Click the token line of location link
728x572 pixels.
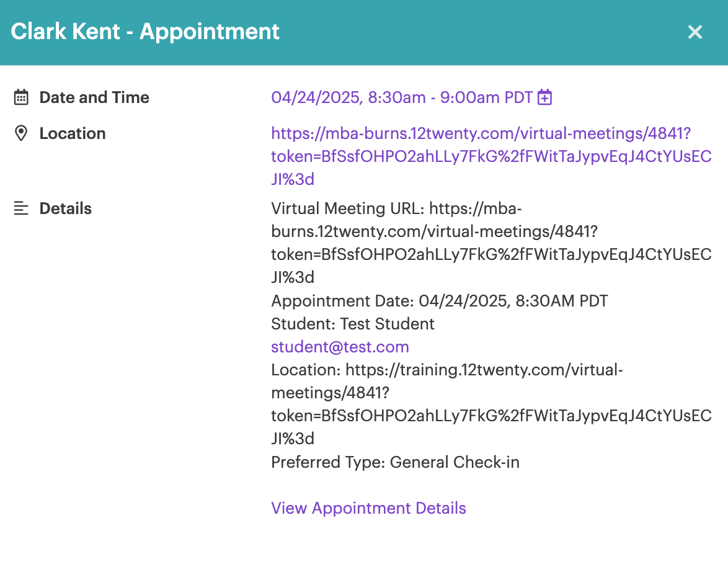(x=491, y=156)
